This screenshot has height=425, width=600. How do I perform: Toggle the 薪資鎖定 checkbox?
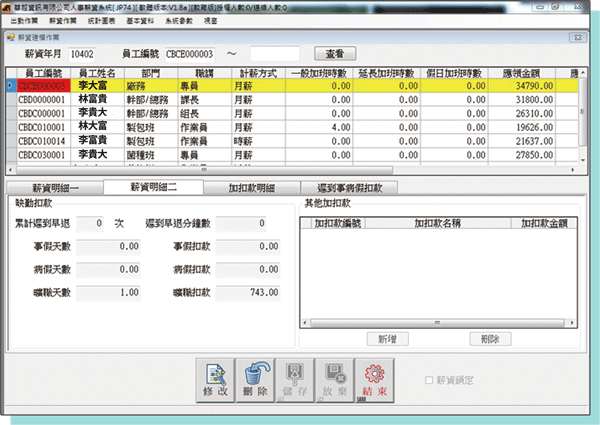(x=429, y=381)
